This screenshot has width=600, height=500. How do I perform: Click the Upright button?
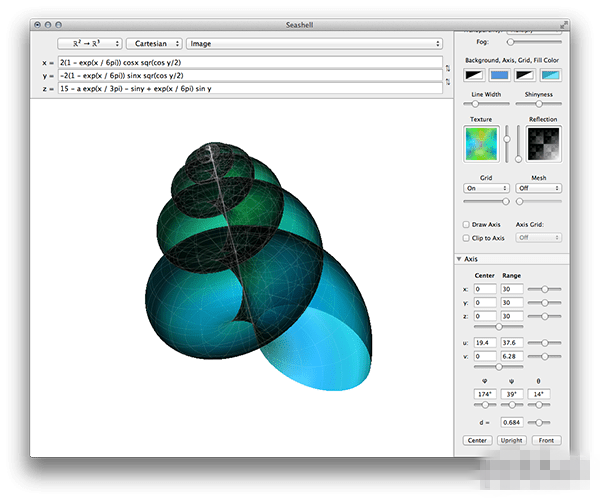(512, 440)
